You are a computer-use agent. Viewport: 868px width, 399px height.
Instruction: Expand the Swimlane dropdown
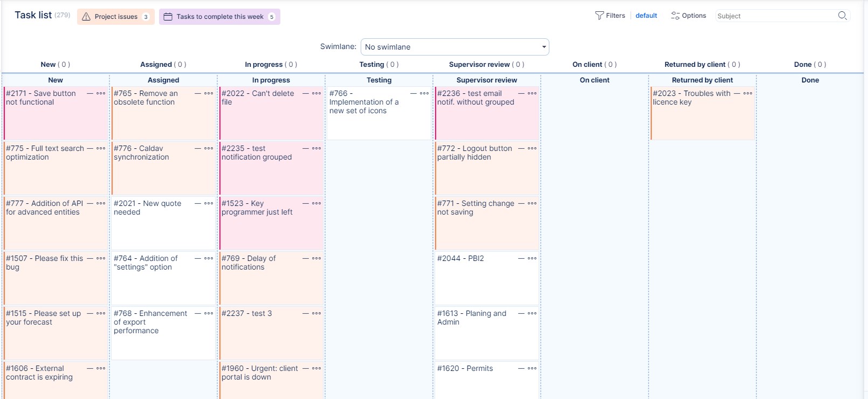454,47
